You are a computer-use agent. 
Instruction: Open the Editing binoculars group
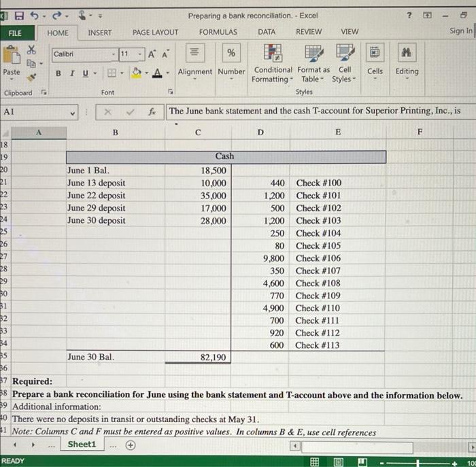[x=407, y=63]
